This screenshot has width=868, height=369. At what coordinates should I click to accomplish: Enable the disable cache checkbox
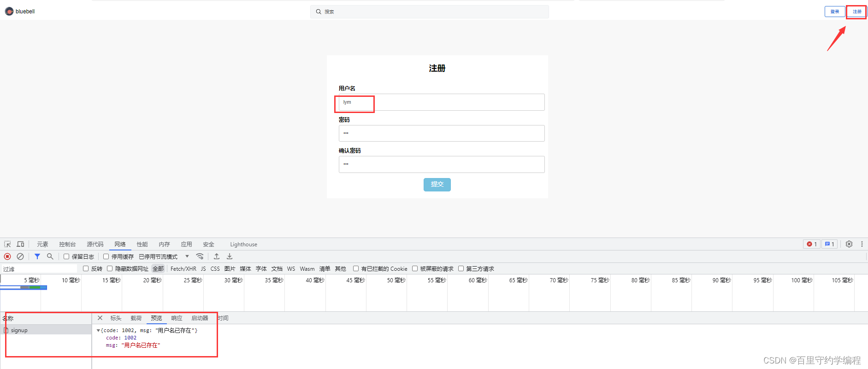[x=106, y=256]
